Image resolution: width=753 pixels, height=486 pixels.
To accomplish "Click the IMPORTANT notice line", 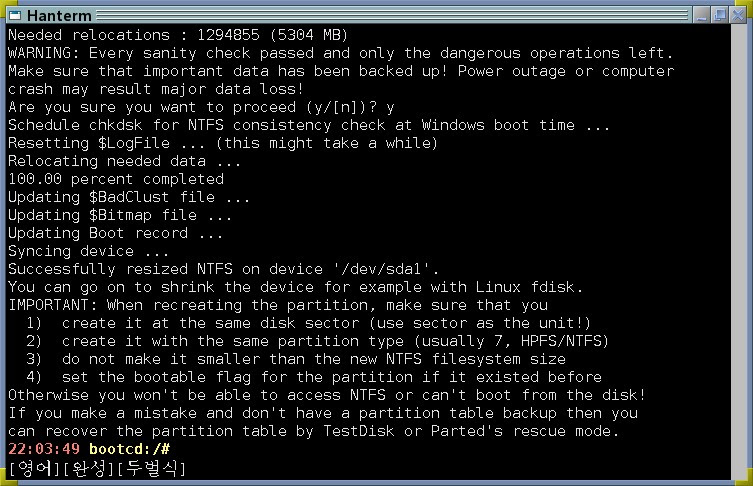I will [278, 305].
